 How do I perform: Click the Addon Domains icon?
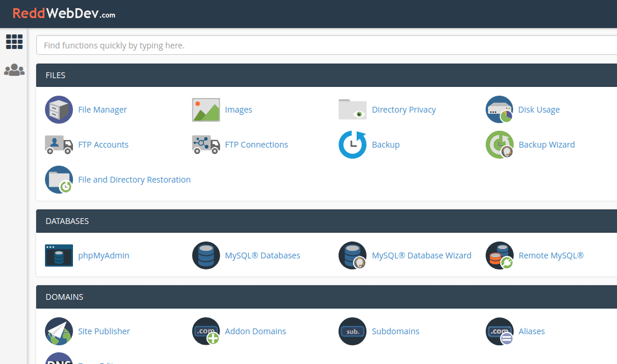206,331
